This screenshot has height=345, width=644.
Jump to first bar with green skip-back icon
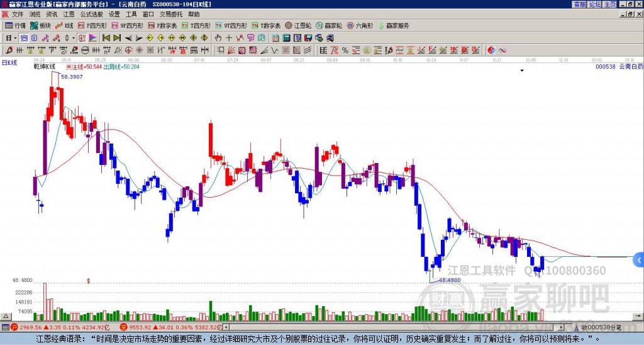pyautogui.click(x=106, y=38)
